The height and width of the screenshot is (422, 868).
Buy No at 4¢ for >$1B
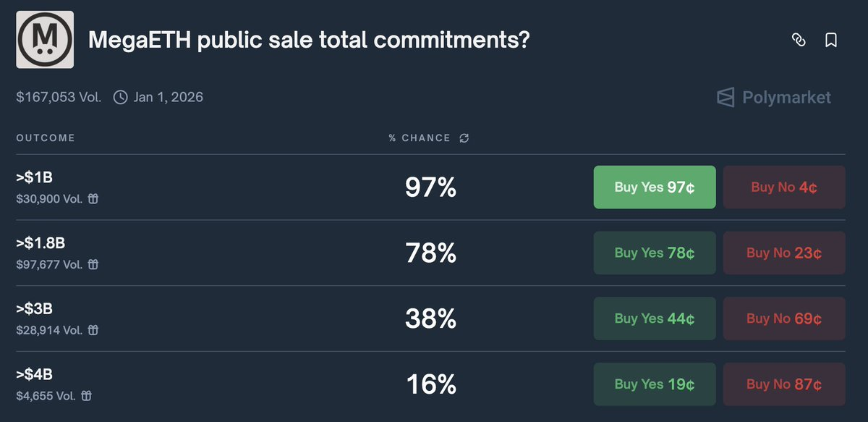tap(784, 187)
